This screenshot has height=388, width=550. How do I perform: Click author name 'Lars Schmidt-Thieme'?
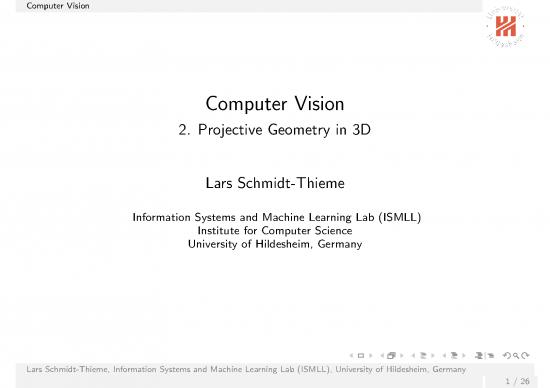(x=275, y=183)
